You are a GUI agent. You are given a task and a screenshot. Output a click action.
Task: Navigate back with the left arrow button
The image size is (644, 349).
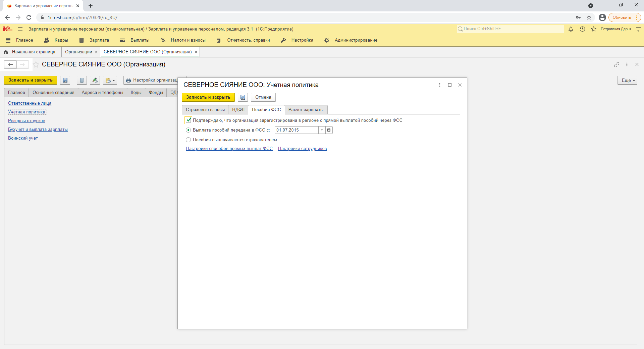(x=10, y=64)
